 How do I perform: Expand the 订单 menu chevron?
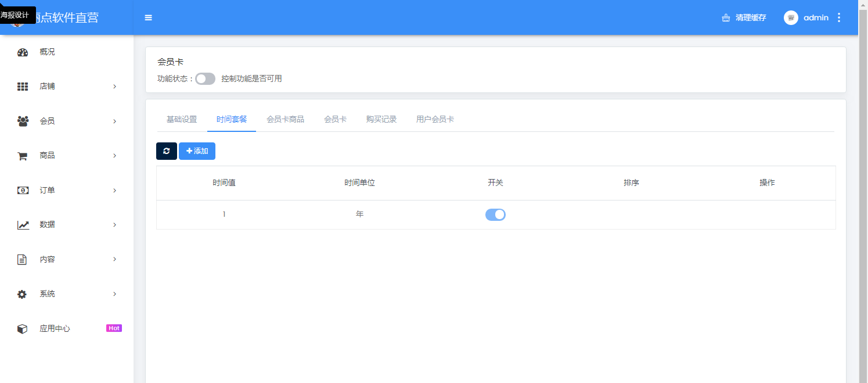114,190
